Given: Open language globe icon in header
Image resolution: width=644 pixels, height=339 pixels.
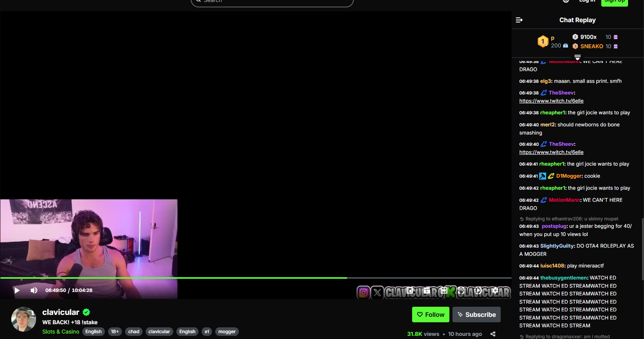Looking at the screenshot, I should click(x=566, y=1).
